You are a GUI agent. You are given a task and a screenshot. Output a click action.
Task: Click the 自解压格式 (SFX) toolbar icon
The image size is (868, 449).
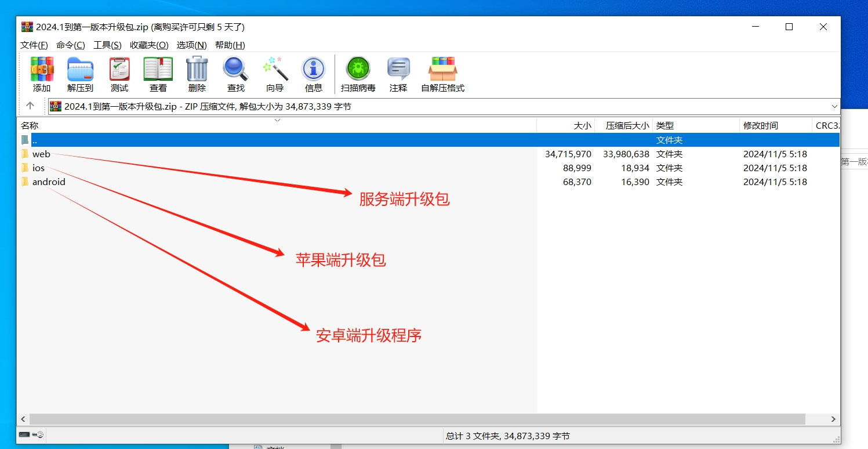point(442,69)
